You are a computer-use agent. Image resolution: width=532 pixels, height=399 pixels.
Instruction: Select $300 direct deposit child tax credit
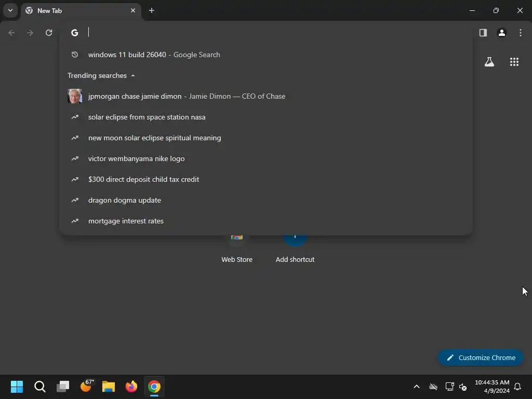(266, 179)
